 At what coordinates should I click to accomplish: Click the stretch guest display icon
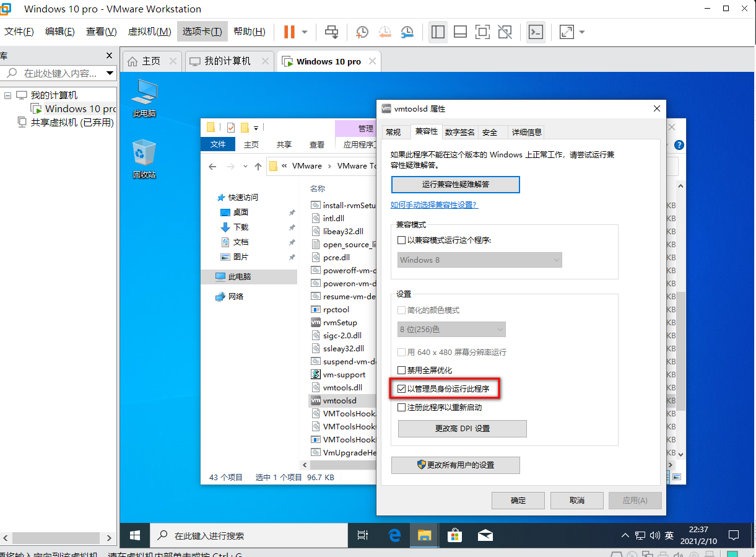tap(566, 32)
